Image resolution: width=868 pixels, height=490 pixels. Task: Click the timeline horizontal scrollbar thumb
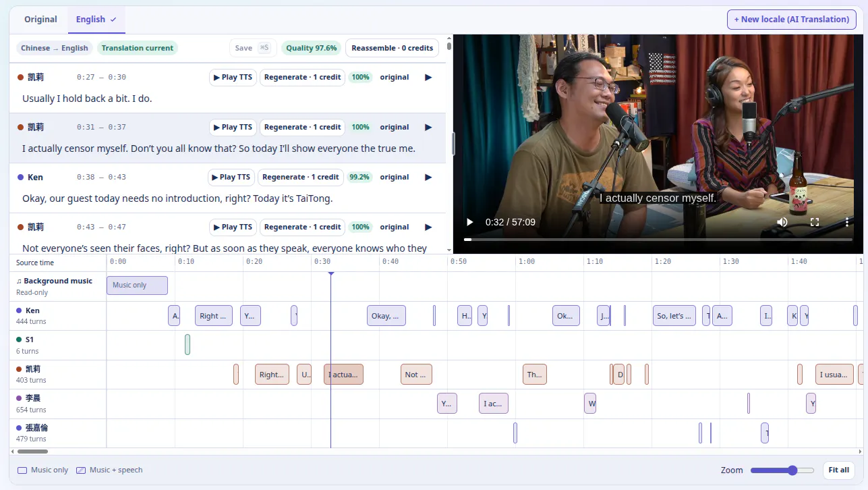click(32, 452)
